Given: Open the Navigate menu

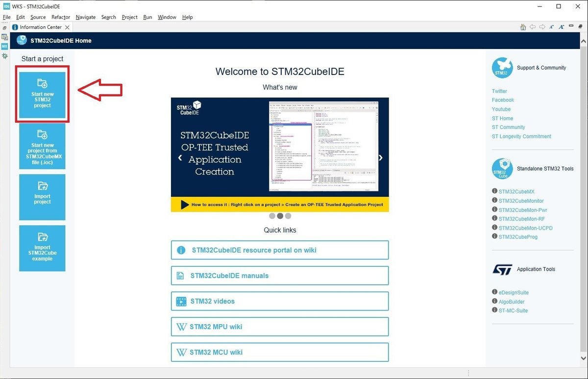Looking at the screenshot, I should (86, 17).
